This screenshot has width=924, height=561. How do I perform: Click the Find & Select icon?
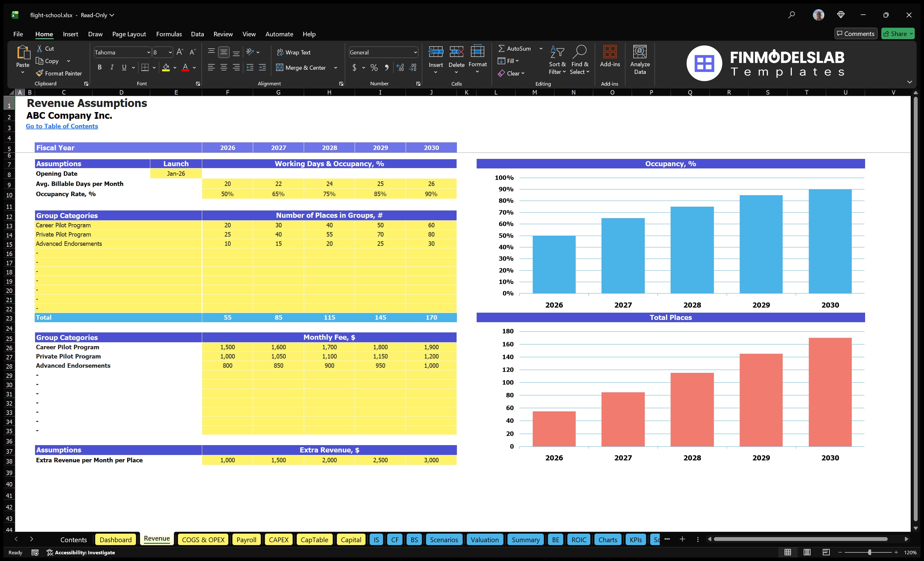click(x=580, y=60)
